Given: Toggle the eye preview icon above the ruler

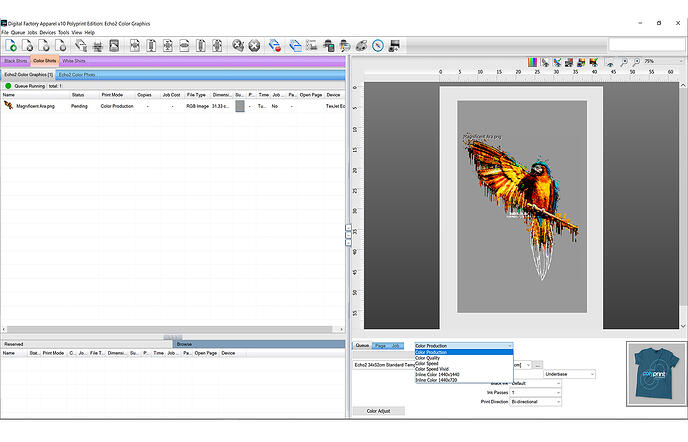Looking at the screenshot, I should click(610, 63).
